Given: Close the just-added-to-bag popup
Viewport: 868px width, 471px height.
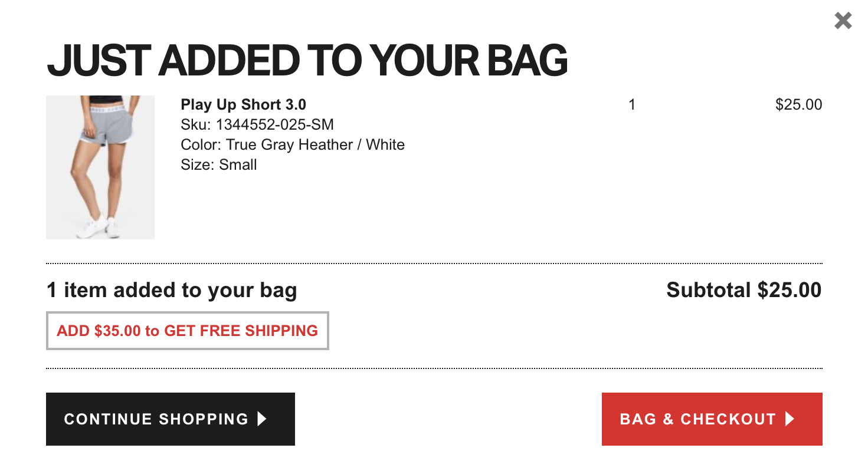Looking at the screenshot, I should click(843, 21).
